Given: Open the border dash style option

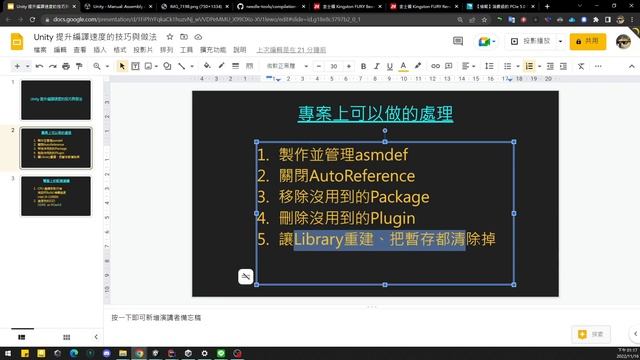Looking at the screenshot, I should click(249, 66).
